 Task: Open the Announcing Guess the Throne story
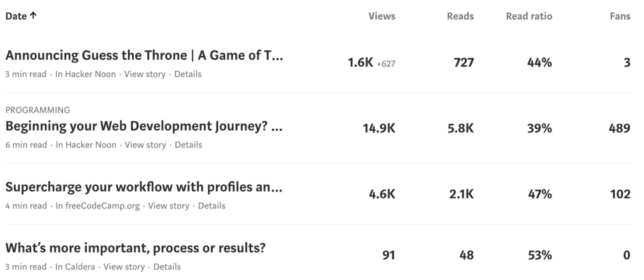click(144, 56)
